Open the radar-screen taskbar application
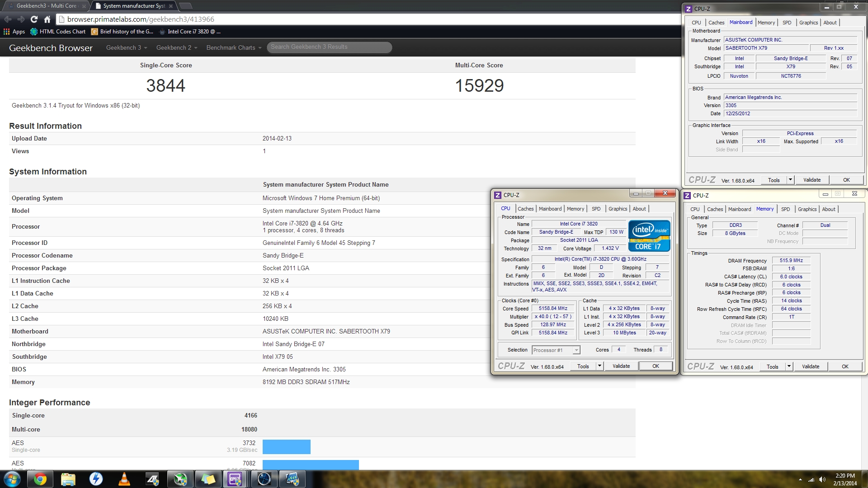Image resolution: width=868 pixels, height=488 pixels. coord(264,479)
